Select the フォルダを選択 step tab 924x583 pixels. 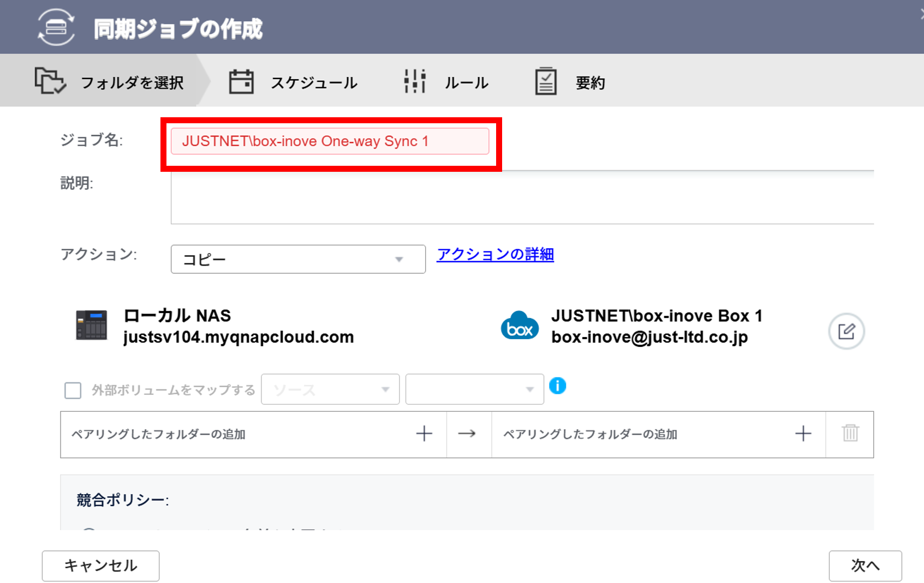click(x=105, y=81)
